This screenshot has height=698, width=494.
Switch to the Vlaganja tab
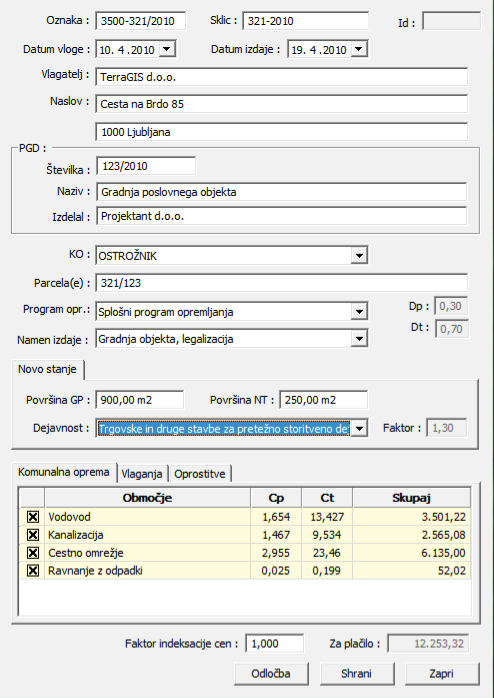142,474
